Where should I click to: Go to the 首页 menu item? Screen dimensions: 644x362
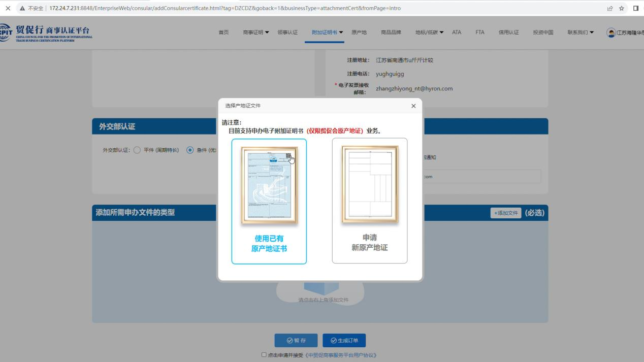pyautogui.click(x=223, y=32)
